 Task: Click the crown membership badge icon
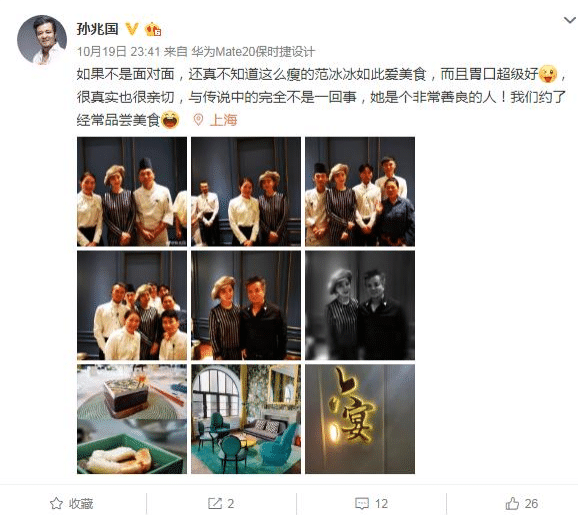pos(153,29)
